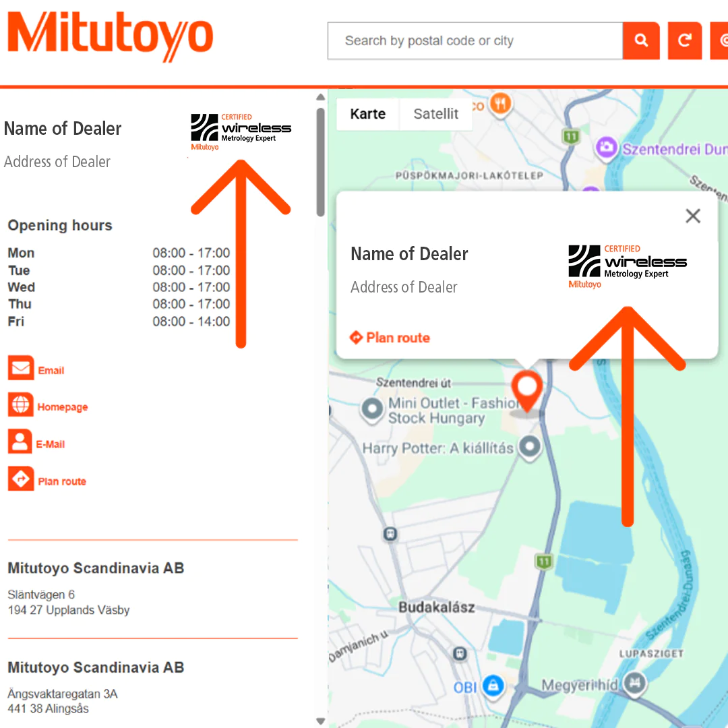Click the person E-Mail contact icon

click(21, 443)
